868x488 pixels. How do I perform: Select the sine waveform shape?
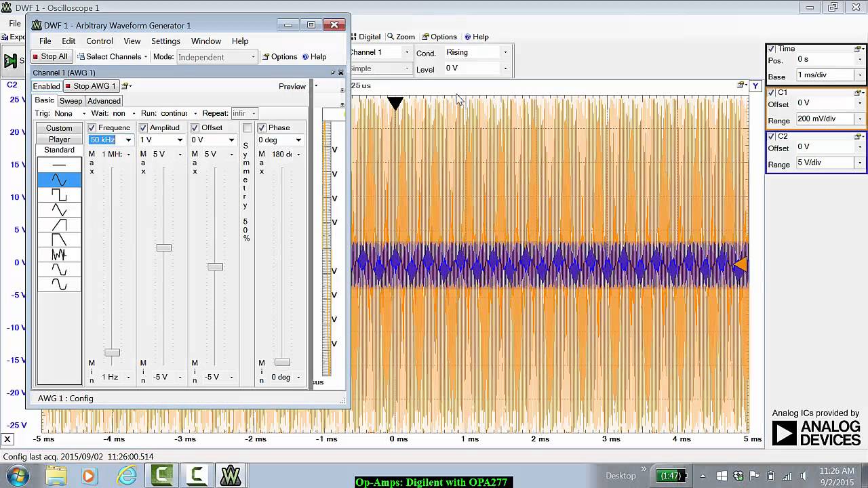[59, 180]
